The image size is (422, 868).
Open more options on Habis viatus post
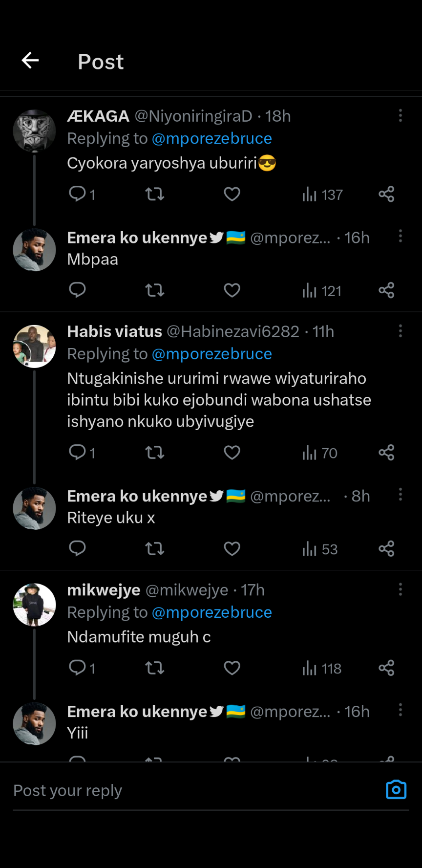click(x=401, y=331)
